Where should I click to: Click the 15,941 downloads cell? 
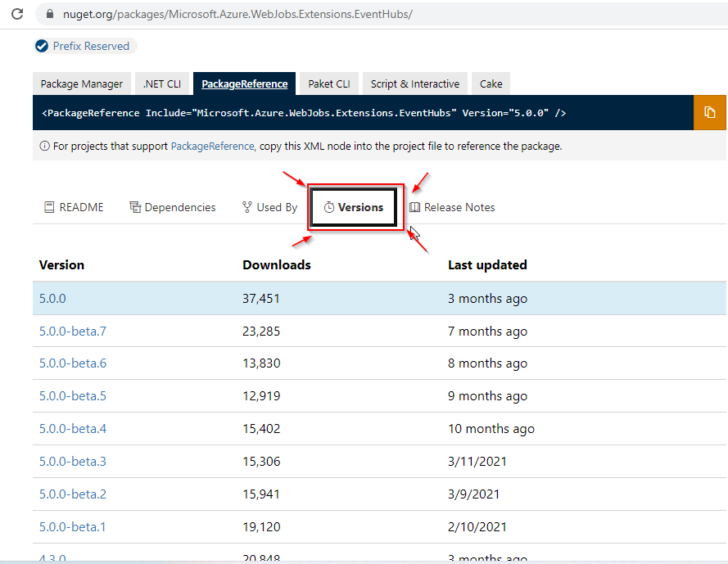pos(261,494)
